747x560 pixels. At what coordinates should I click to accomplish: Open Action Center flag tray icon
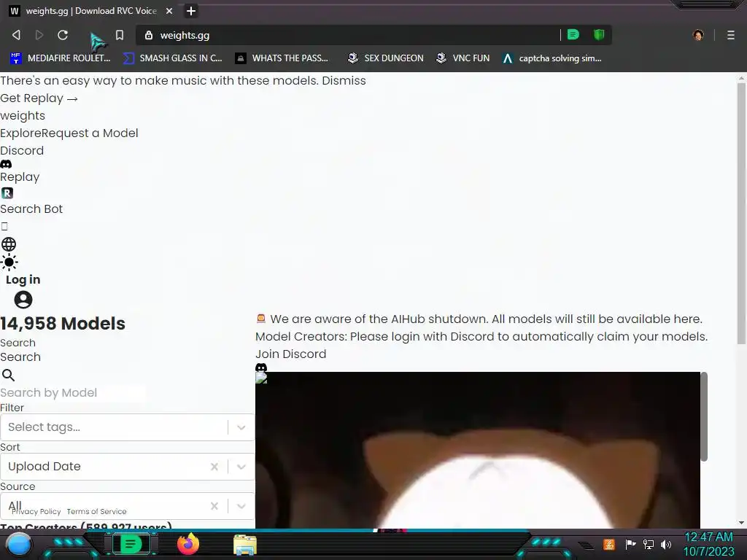click(x=630, y=544)
